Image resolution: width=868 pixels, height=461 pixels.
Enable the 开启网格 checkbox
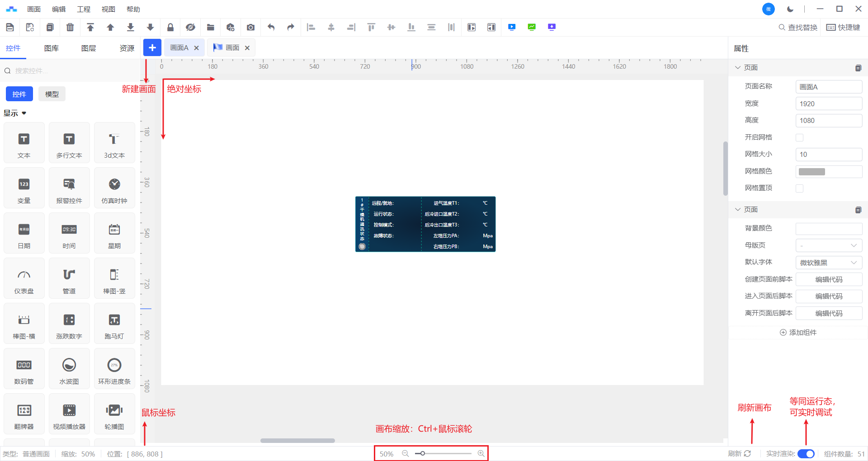[x=799, y=137]
